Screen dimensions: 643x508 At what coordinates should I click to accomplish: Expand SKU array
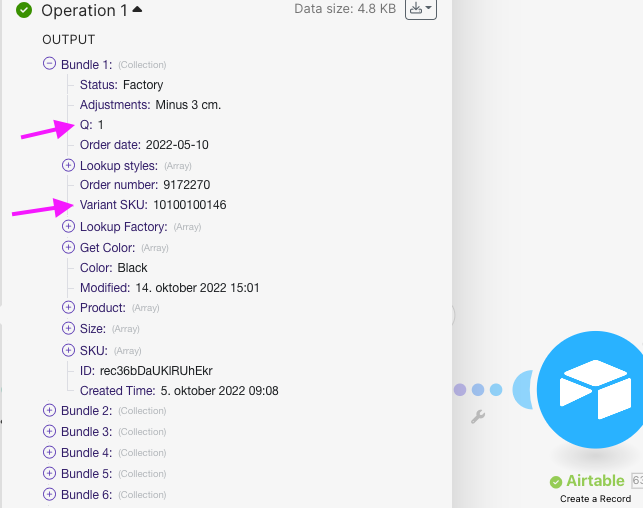click(68, 350)
